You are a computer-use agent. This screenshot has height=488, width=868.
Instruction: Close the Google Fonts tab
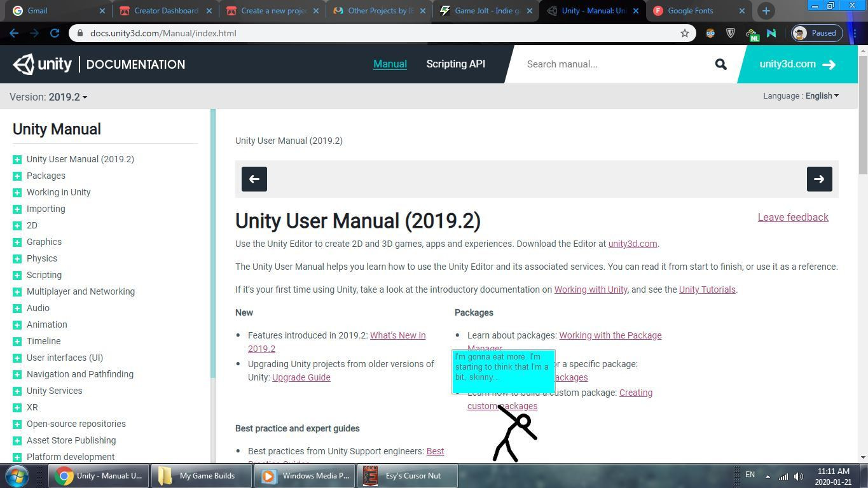coord(741,11)
